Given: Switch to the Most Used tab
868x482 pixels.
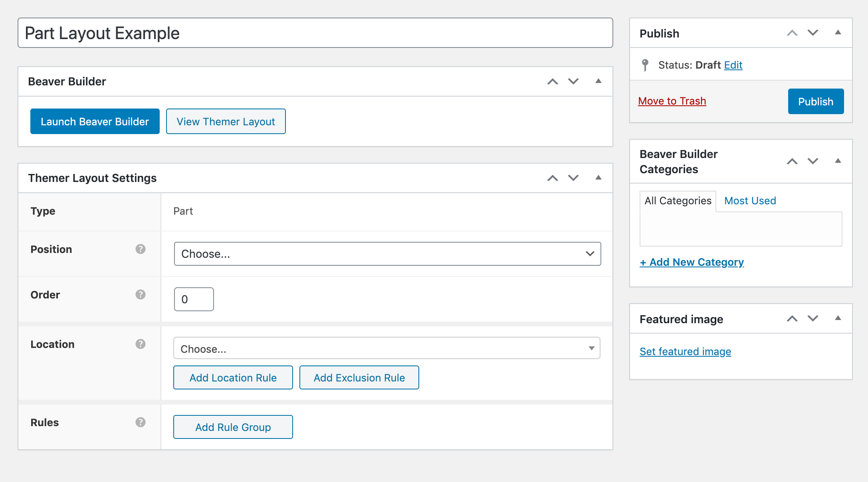Looking at the screenshot, I should pos(749,201).
